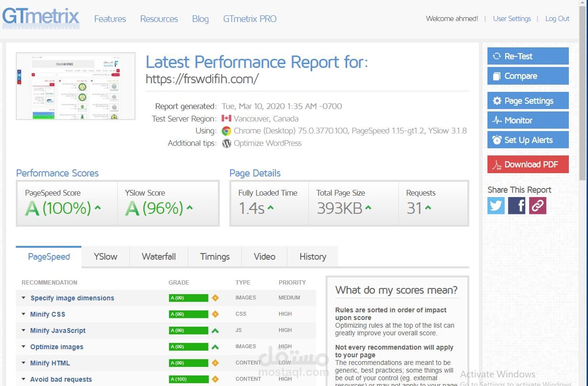The width and height of the screenshot is (588, 386).
Task: Click the Fully Loaded Time trend arrow
Action: (271, 208)
